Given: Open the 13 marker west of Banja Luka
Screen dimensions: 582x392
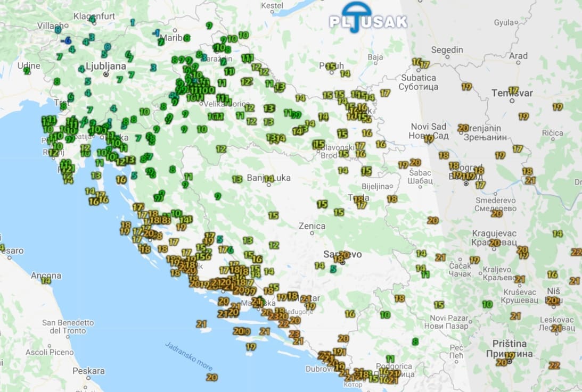Looking at the screenshot, I should pos(237,179).
